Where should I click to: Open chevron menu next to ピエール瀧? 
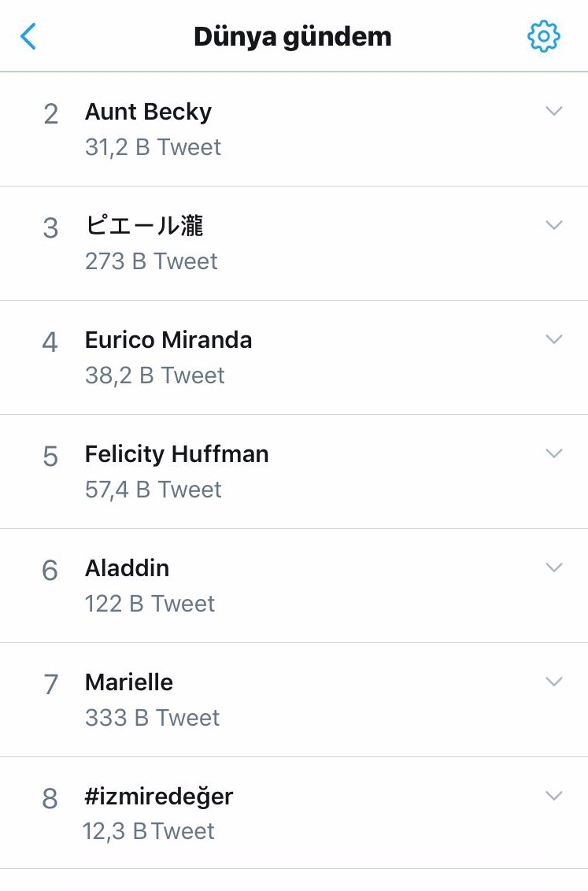click(554, 226)
